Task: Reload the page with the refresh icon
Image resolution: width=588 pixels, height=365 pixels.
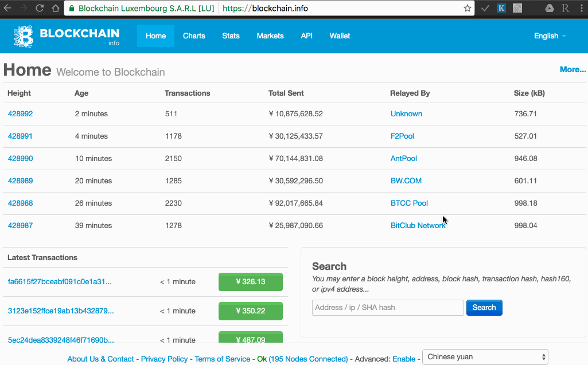Action: click(x=40, y=8)
